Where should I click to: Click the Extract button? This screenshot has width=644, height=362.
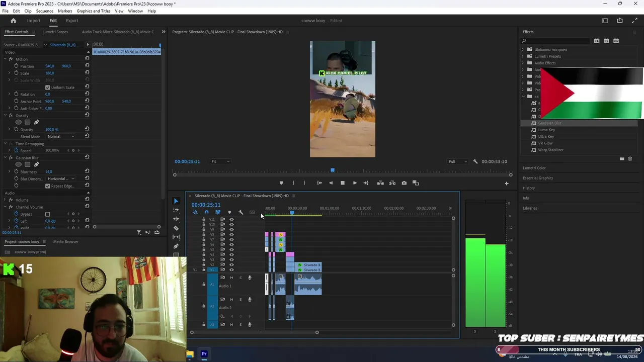point(392,183)
